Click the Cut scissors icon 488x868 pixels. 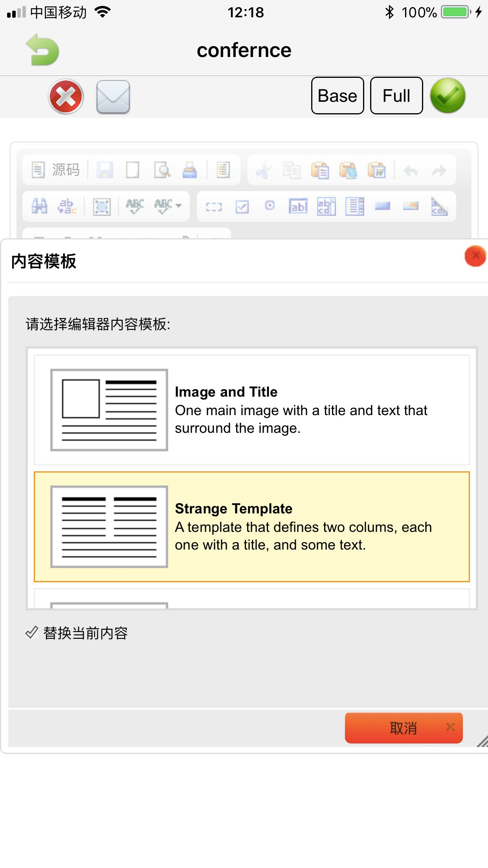[x=264, y=171]
